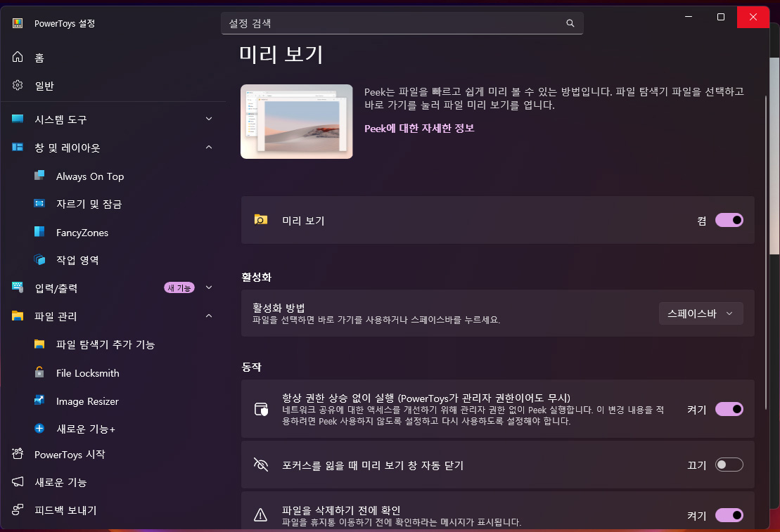Click the PowerToys app logo icon
780x532 pixels.
pos(18,23)
